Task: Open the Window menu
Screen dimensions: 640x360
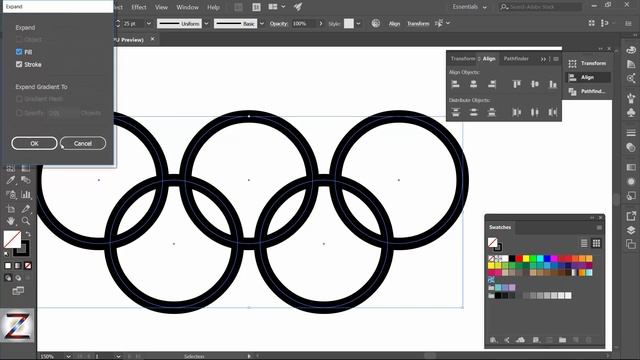Action: 187,7
